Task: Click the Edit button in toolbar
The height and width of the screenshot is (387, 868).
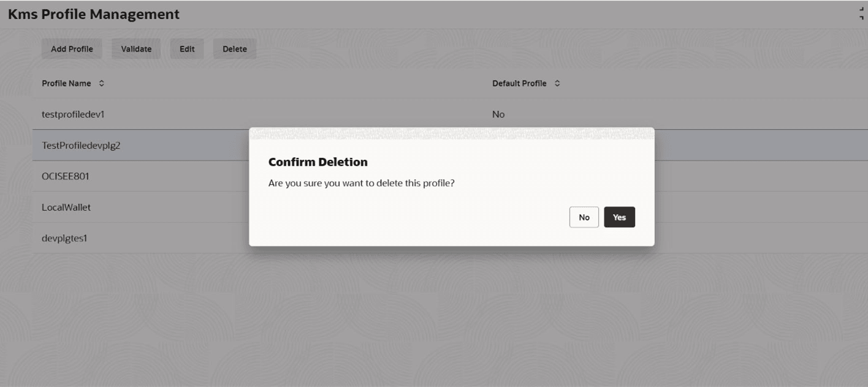Action: (187, 49)
